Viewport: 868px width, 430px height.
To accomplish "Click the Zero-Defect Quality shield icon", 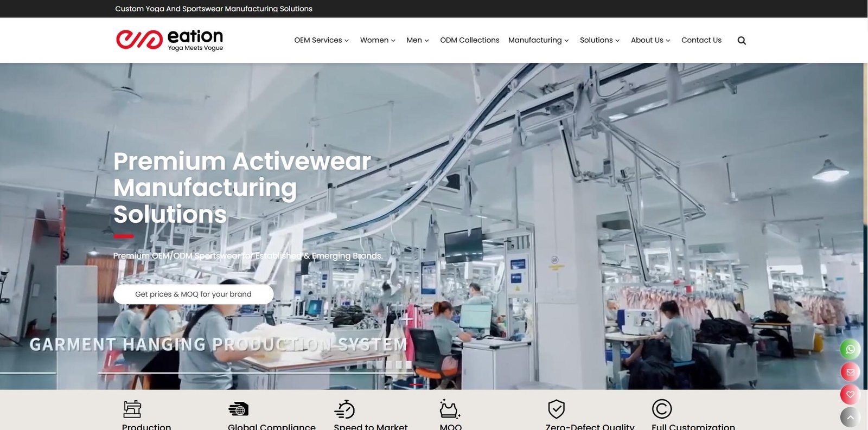I will pos(556,409).
